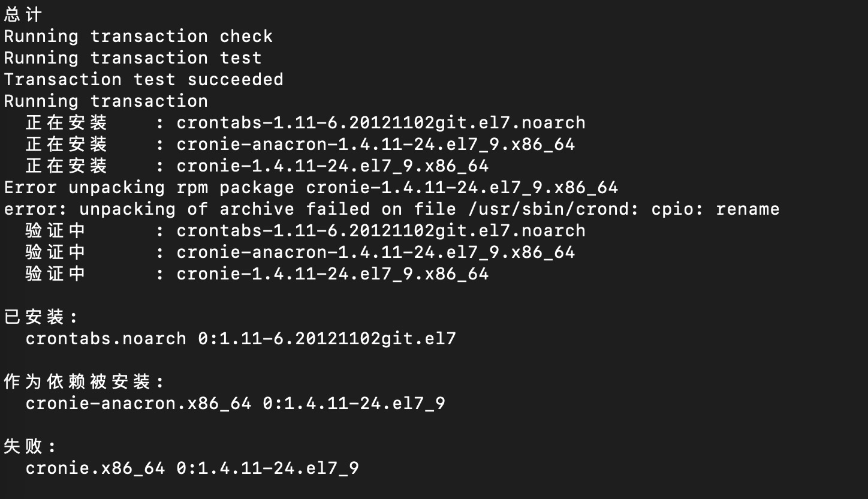Click crontabs package in first 验证中 line
Image resolution: width=868 pixels, height=499 pixels.
point(381,231)
